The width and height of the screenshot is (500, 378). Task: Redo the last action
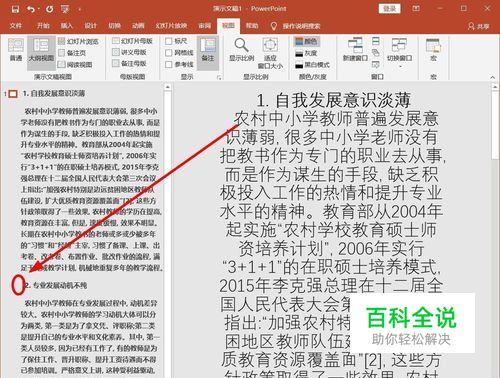[x=49, y=9]
